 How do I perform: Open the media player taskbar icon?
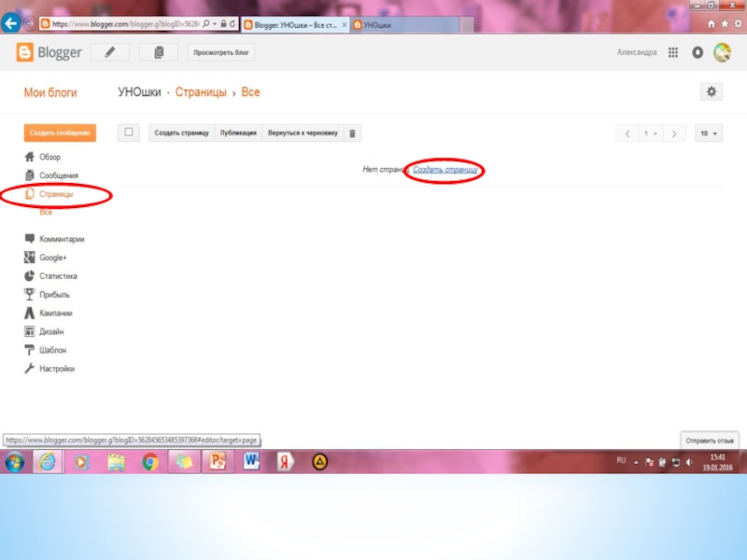81,462
